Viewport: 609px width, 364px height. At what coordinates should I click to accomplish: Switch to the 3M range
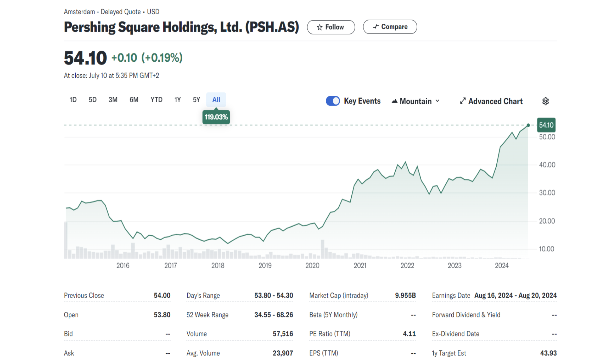(113, 100)
